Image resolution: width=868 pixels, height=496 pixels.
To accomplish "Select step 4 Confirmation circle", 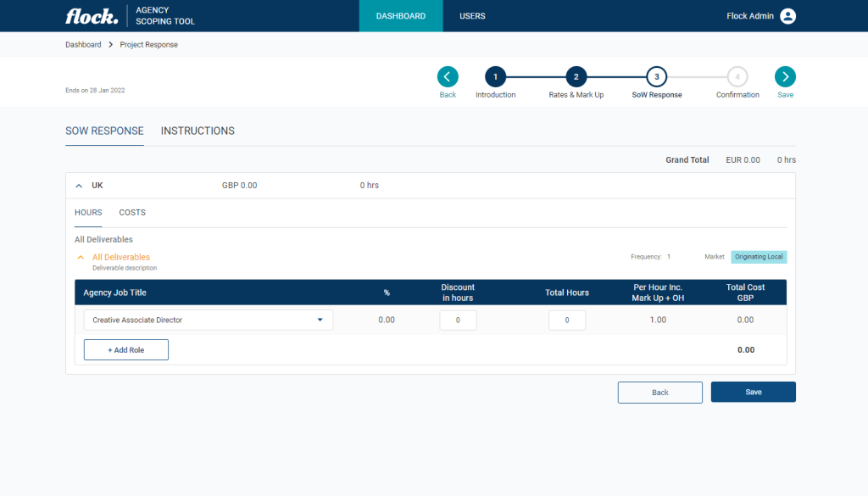I will pos(737,77).
